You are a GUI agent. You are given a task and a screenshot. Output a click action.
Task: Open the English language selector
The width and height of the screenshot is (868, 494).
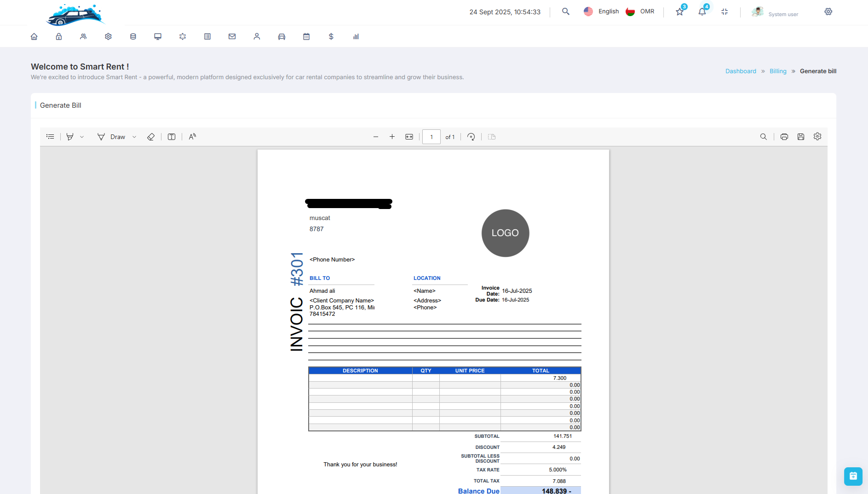point(602,12)
